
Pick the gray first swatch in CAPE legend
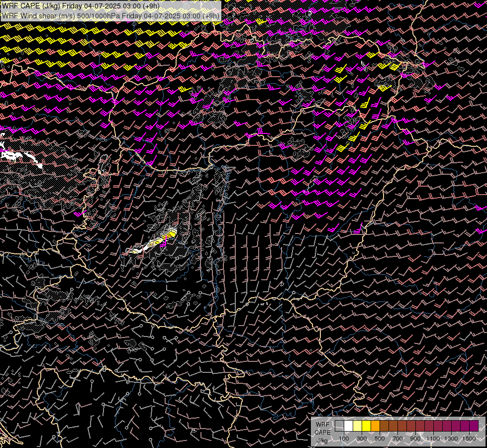339,426
